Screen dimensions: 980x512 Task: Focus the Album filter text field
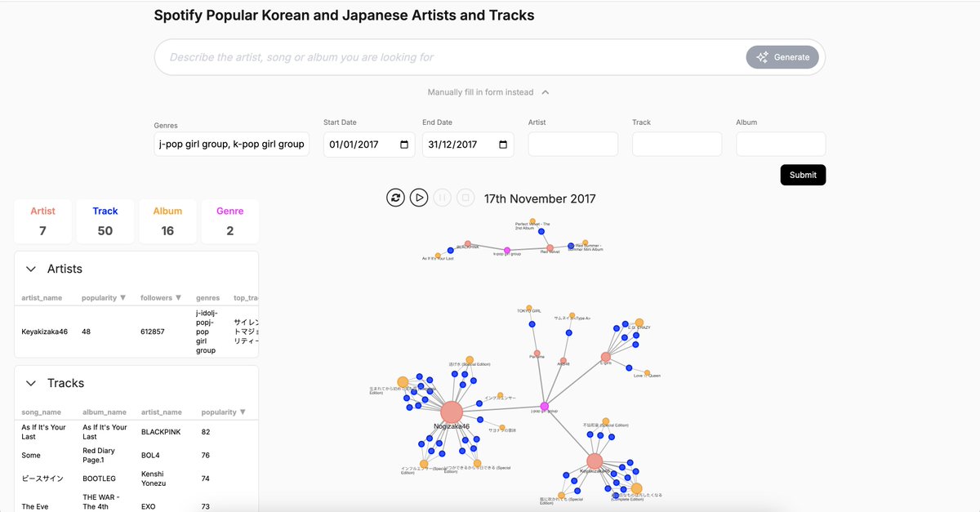(781, 144)
